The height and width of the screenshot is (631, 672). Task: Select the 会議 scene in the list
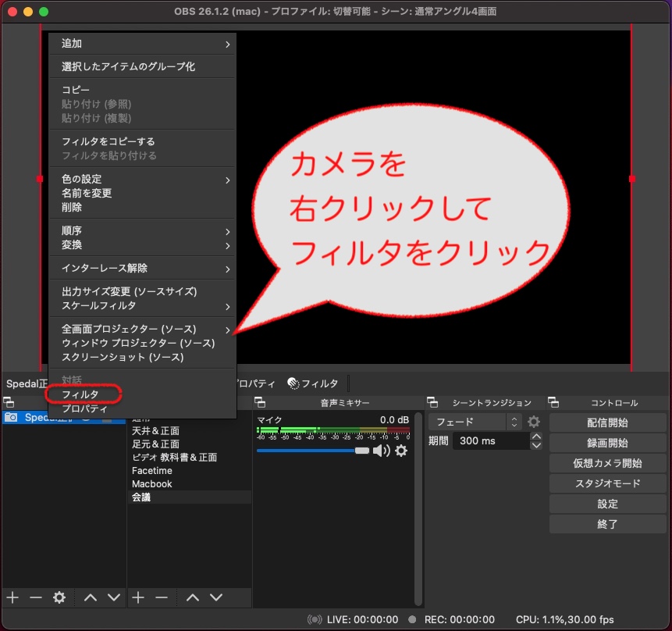click(x=156, y=497)
